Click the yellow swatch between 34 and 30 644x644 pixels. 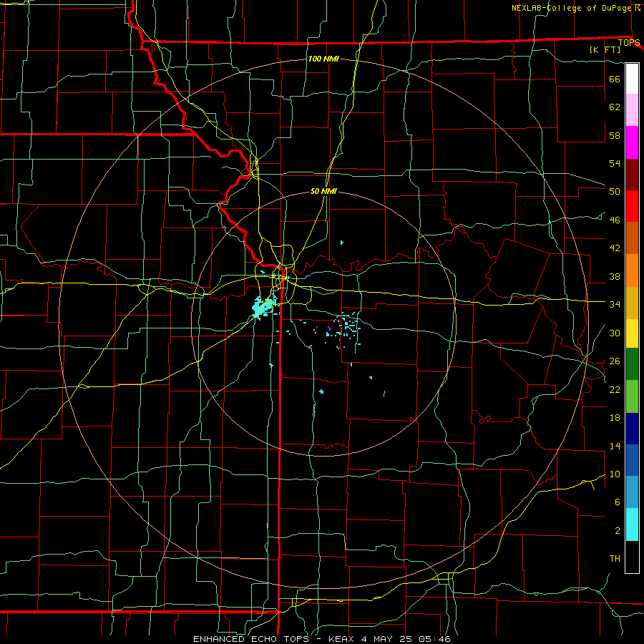tap(632, 333)
